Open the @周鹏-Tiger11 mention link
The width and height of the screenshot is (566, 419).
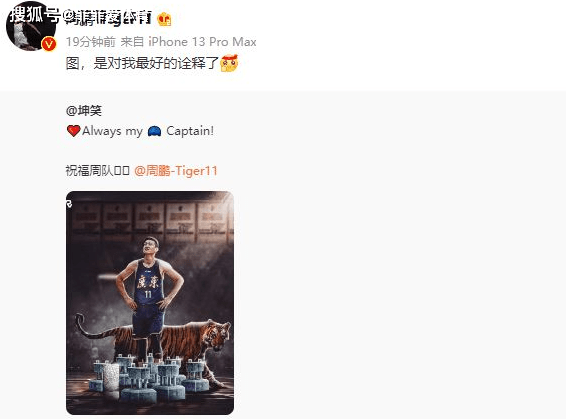176,171
